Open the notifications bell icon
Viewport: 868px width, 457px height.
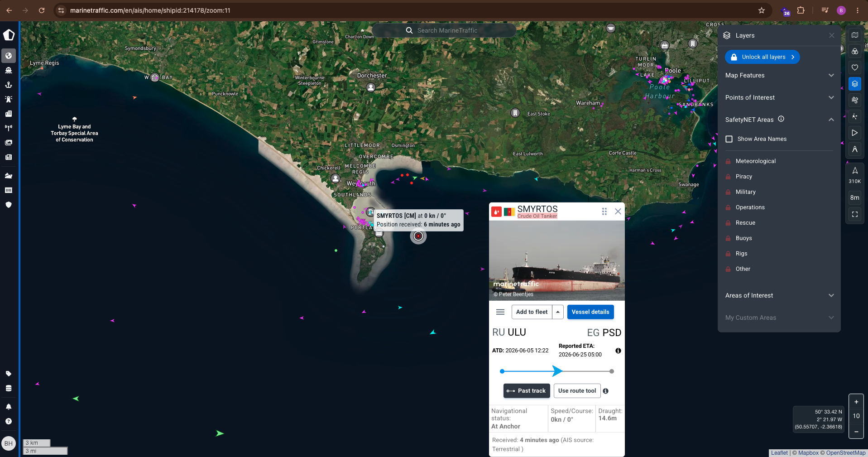click(x=9, y=407)
